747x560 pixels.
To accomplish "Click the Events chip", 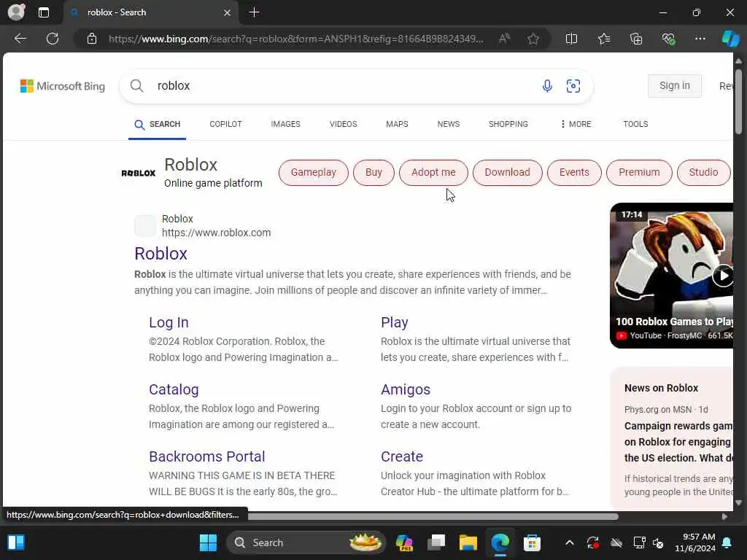I will tap(574, 172).
